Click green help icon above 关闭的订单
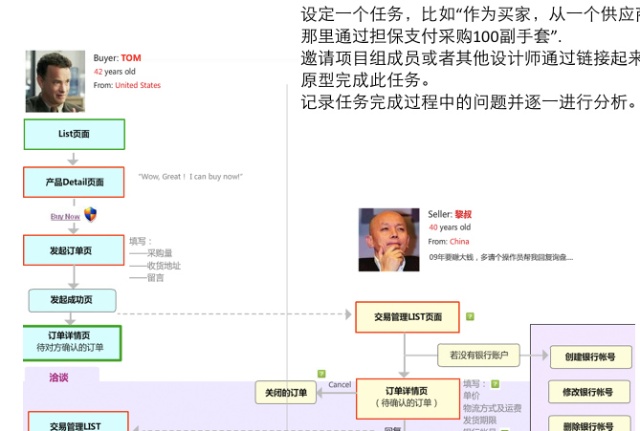Image resolution: width=640 pixels, height=431 pixels. [x=322, y=373]
